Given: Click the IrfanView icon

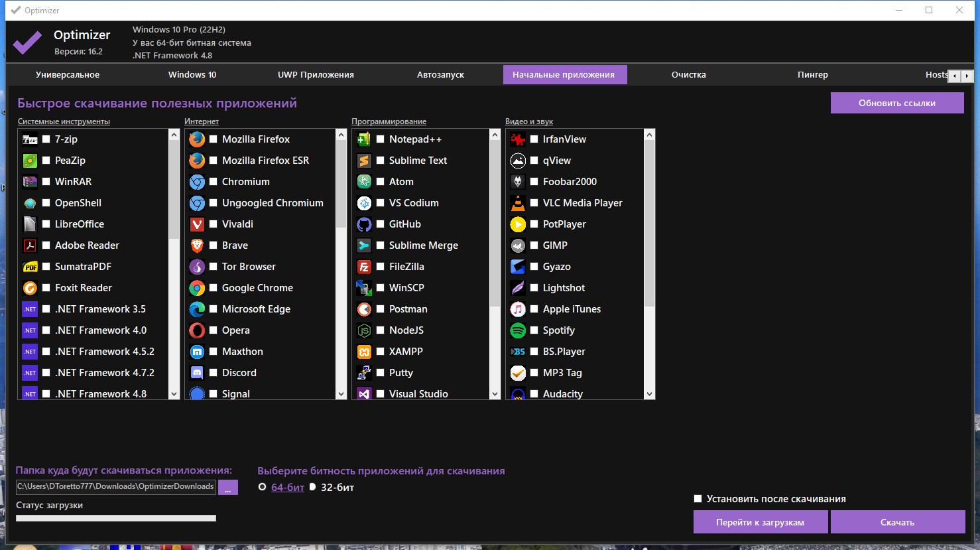Looking at the screenshot, I should pos(518,139).
